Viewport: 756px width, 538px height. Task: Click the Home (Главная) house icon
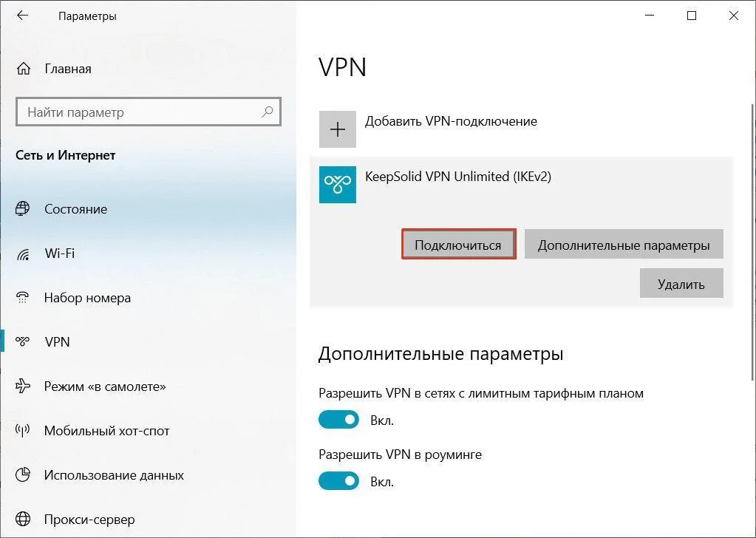click(24, 69)
